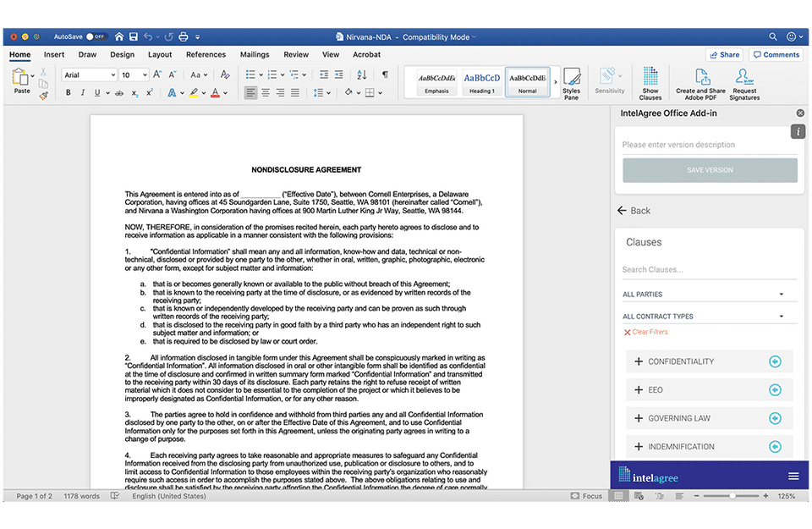
Task: Click the print icon in title bar
Action: pos(184,37)
